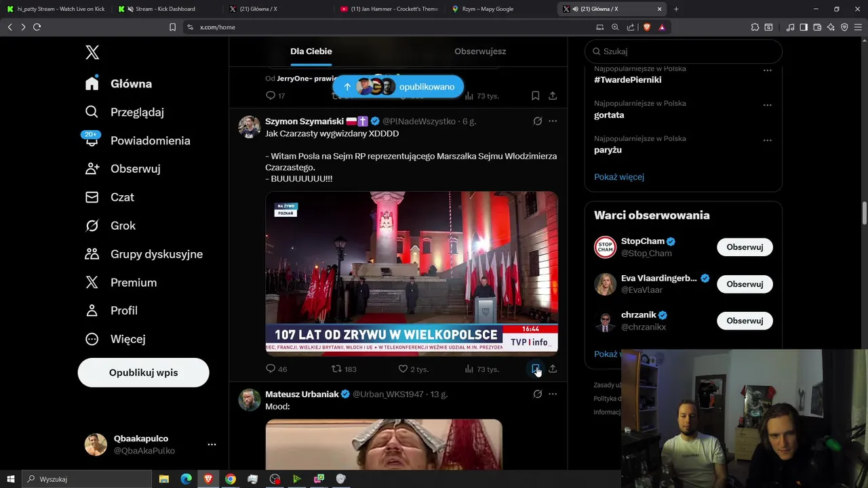Click the Opublikuj wpis button
Viewport: 868px width, 488px height.
(143, 373)
